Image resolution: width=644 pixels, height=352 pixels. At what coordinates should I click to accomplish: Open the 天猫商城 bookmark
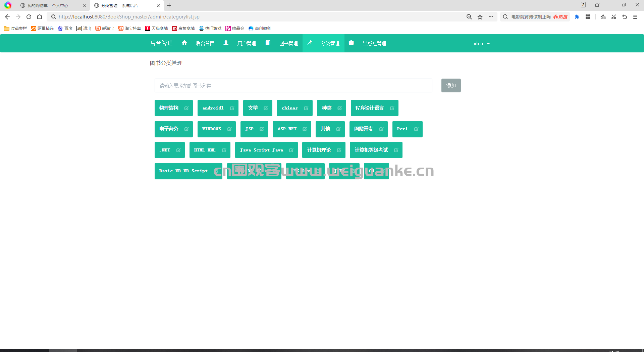click(156, 29)
